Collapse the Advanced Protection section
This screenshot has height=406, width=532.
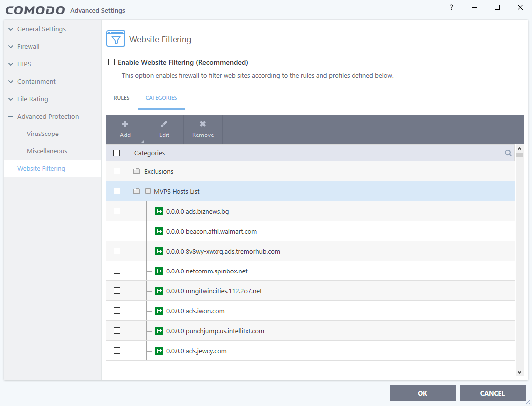tap(11, 117)
